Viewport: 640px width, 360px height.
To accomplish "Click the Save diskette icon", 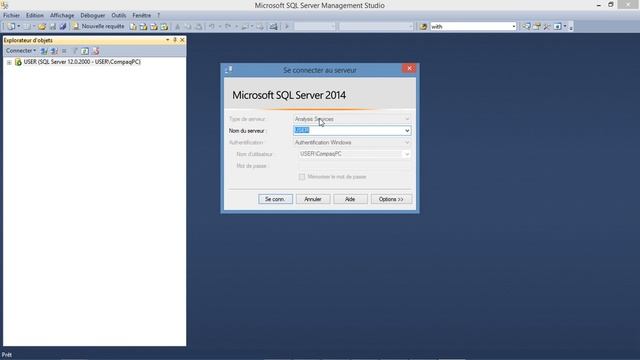I will point(53,27).
